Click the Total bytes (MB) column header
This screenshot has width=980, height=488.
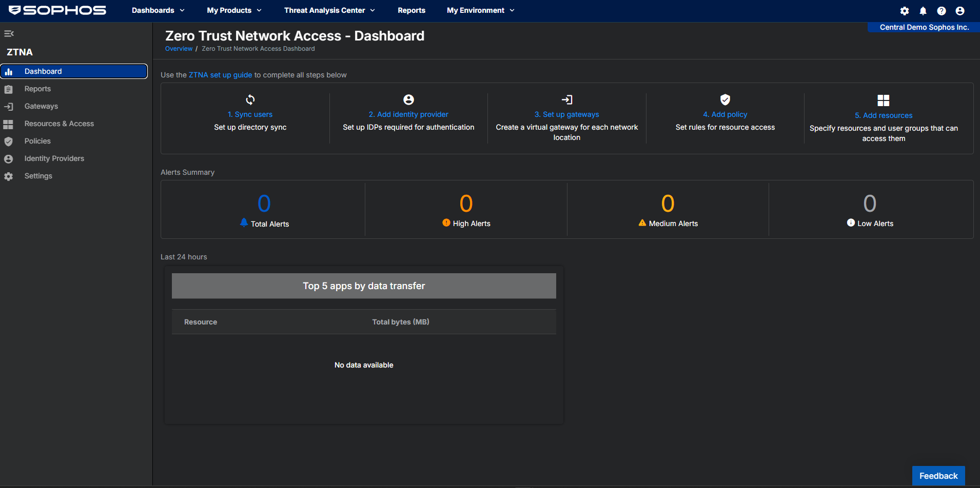click(x=401, y=322)
